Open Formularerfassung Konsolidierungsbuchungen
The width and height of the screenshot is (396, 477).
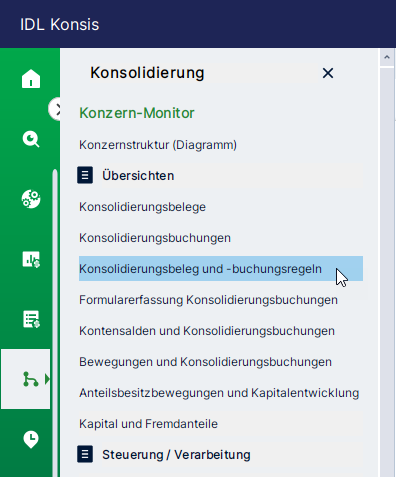click(208, 300)
